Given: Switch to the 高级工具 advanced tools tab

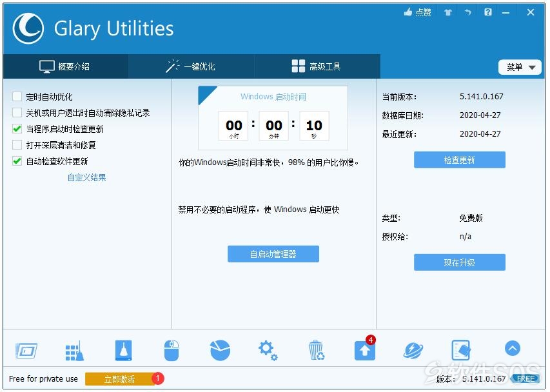Looking at the screenshot, I should point(317,66).
